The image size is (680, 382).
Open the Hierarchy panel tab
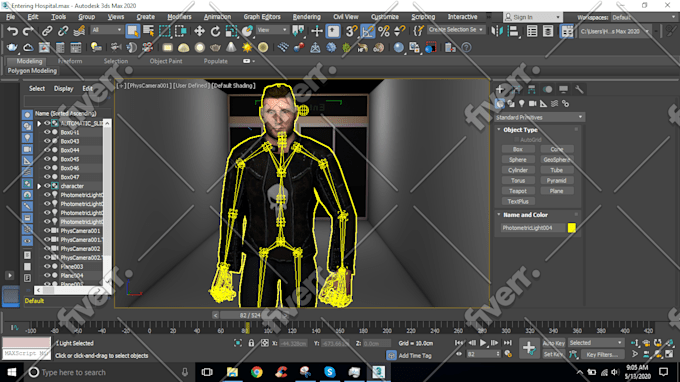[532, 89]
